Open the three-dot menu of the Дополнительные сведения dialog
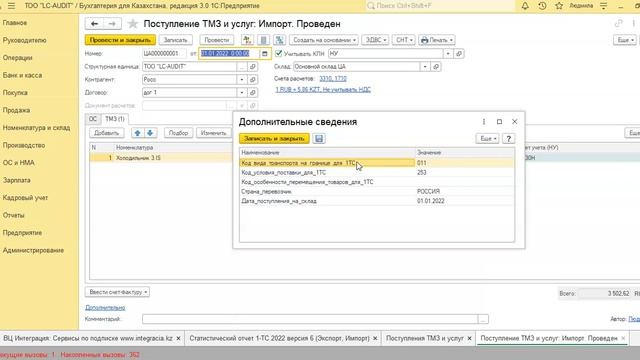 pos(484,122)
